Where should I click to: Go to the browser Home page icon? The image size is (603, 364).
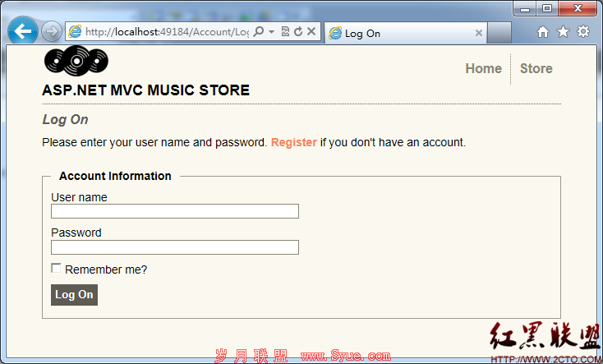543,31
